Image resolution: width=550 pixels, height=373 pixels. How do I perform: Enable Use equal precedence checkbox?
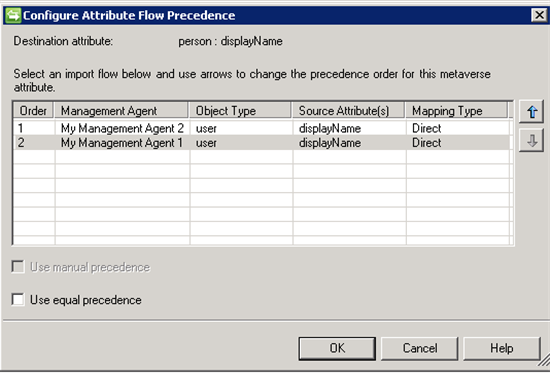18,300
